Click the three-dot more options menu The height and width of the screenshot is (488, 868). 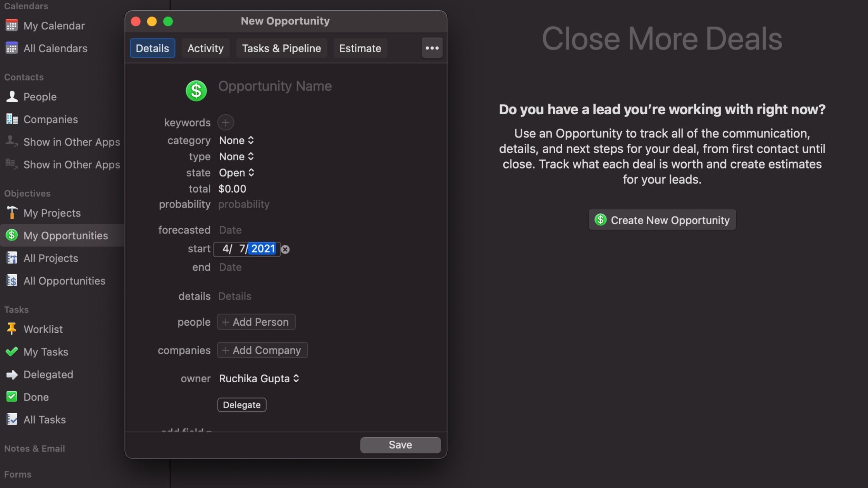tap(432, 48)
